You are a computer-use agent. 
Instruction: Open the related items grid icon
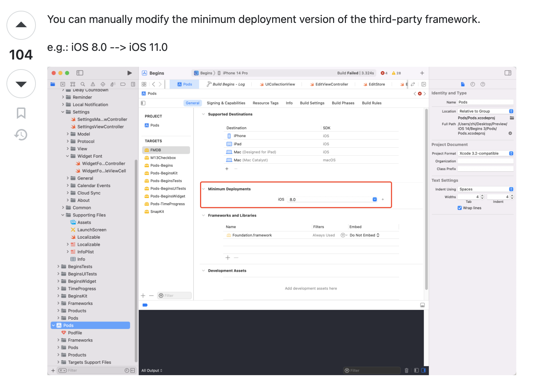tap(144, 84)
